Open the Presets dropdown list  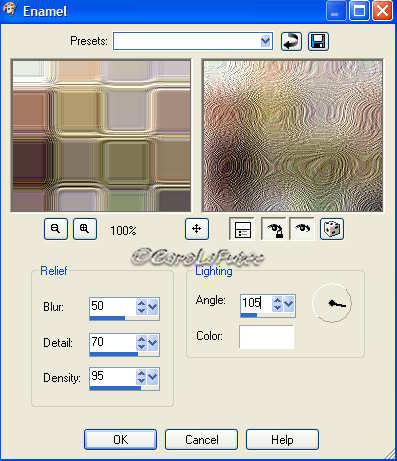coord(266,41)
